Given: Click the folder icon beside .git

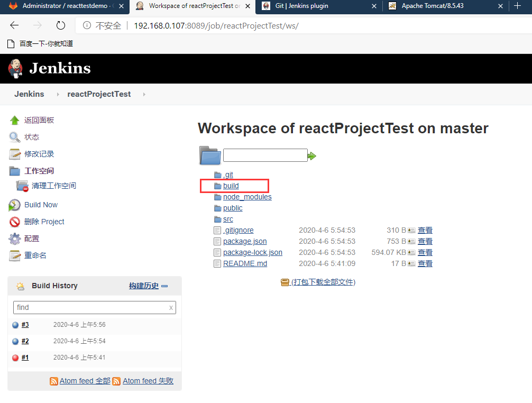Looking at the screenshot, I should pyautogui.click(x=218, y=175).
